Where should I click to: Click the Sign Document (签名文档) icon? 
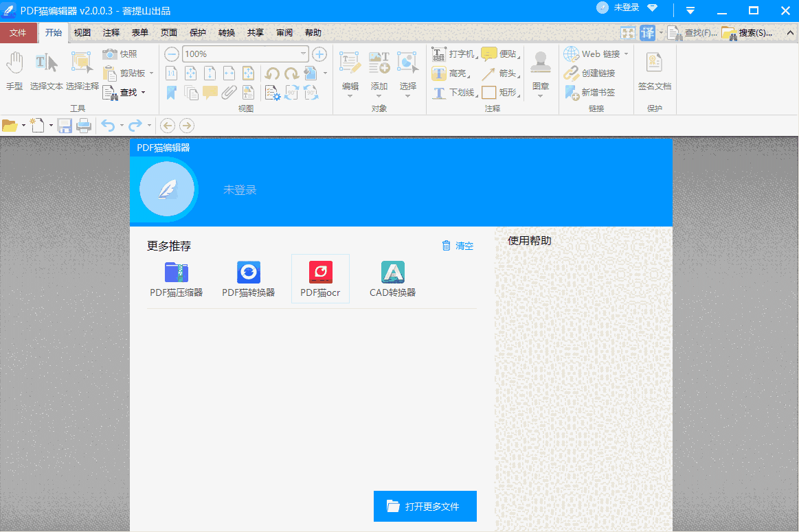(654, 64)
